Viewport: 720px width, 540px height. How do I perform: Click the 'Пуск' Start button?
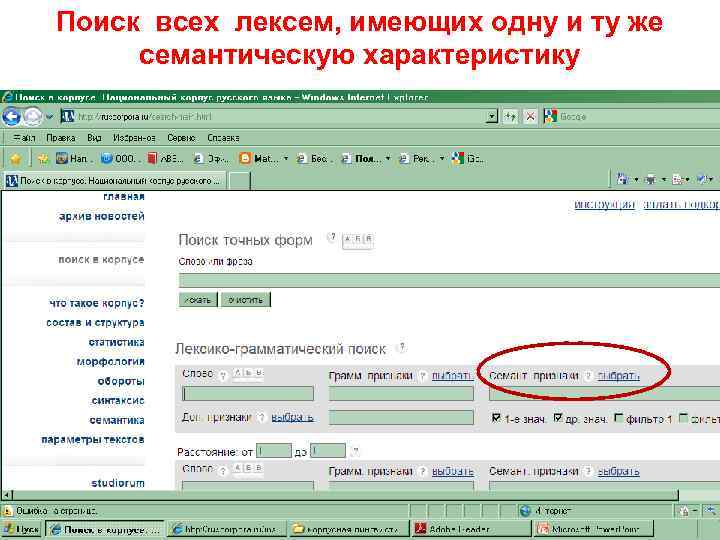click(22, 530)
